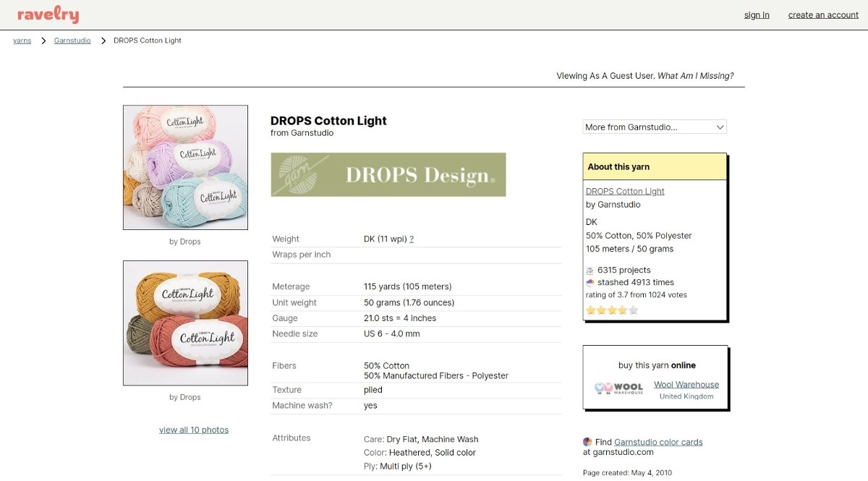Screen dimensions: 868x481
Task: Click the sign in link
Action: point(757,15)
